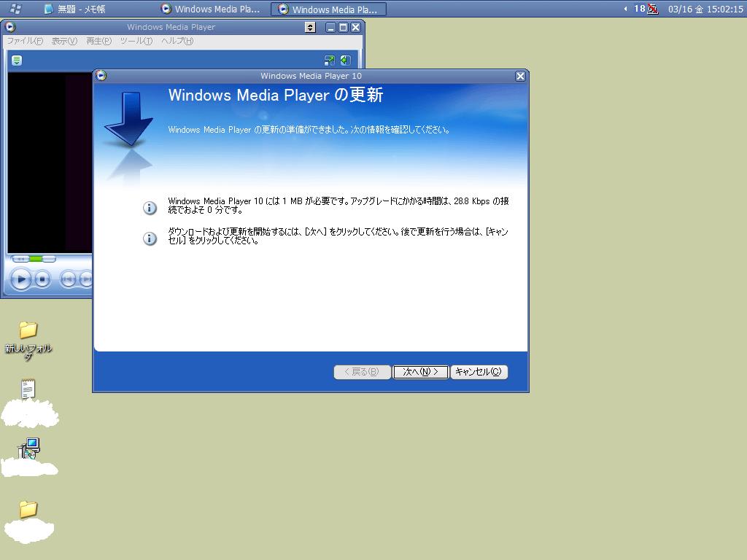Viewport: 747px width, 560px height.
Task: Switch to 無題 - メモ帳 in the taskbar
Action: click(x=75, y=9)
